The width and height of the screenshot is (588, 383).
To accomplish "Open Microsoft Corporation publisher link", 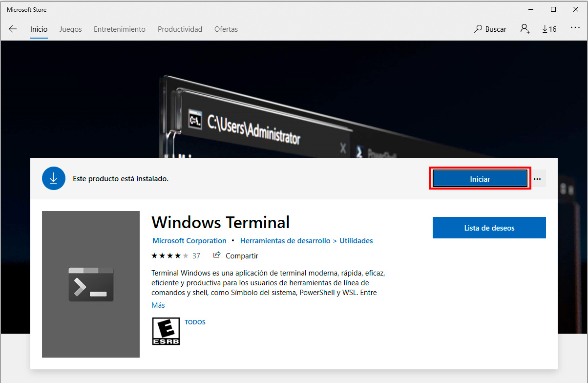I will (x=189, y=241).
